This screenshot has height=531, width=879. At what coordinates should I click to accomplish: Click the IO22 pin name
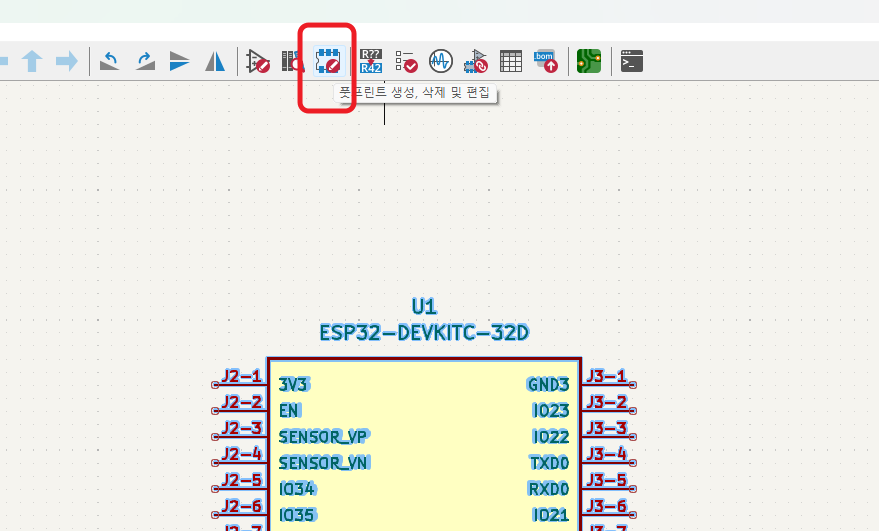coord(551,437)
